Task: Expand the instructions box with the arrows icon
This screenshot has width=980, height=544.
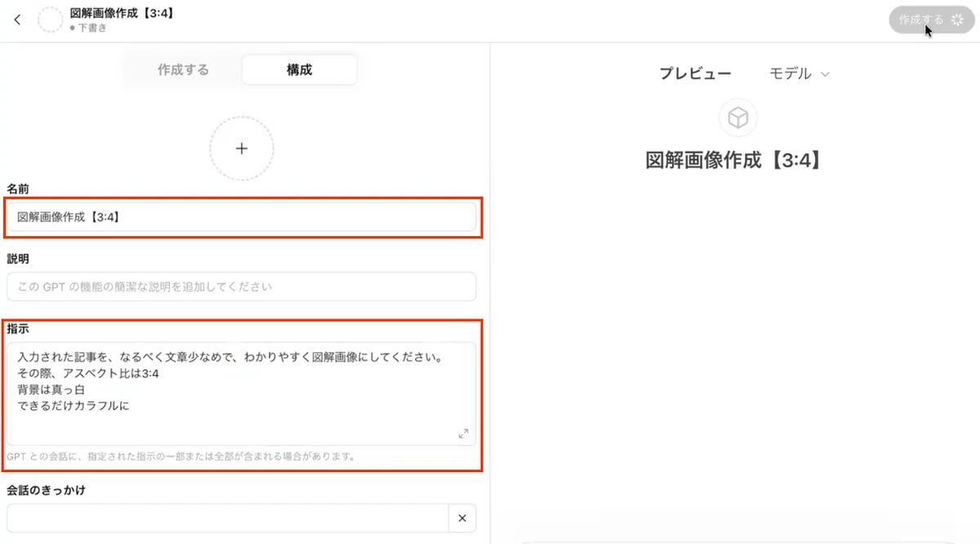Action: tap(463, 434)
